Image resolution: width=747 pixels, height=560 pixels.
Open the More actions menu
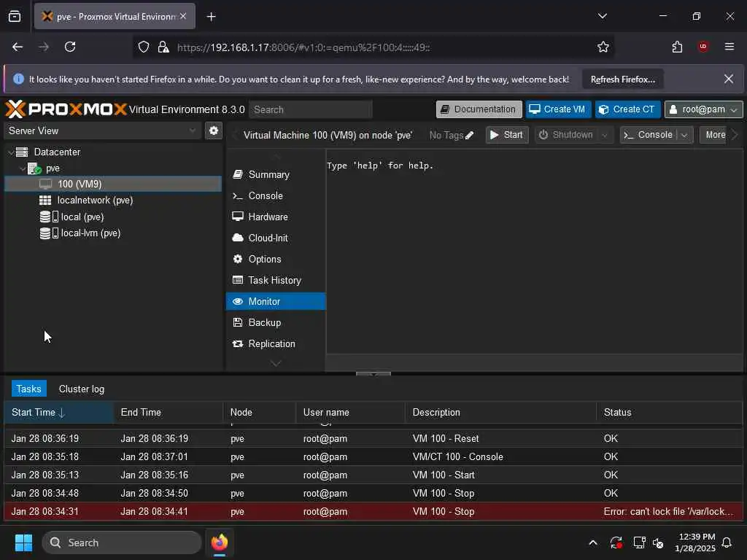point(715,135)
